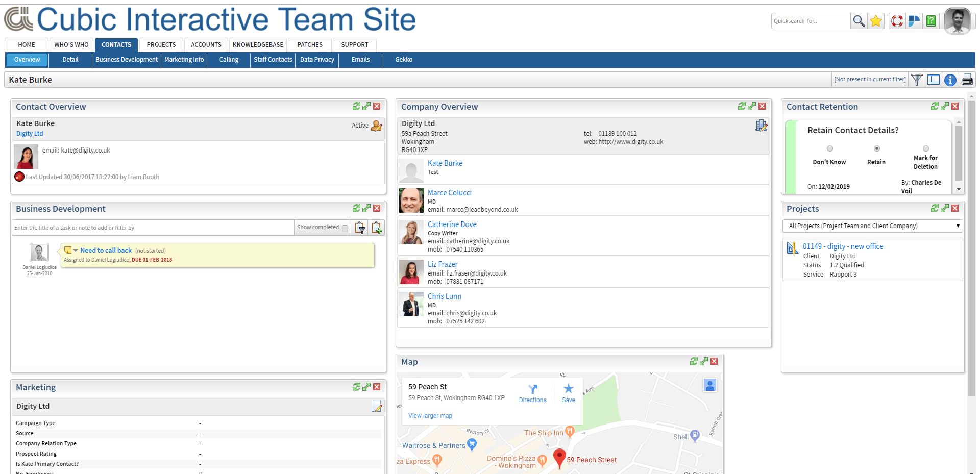This screenshot has width=980, height=474.
Task: Open the Gekko sub-tab
Action: [404, 60]
